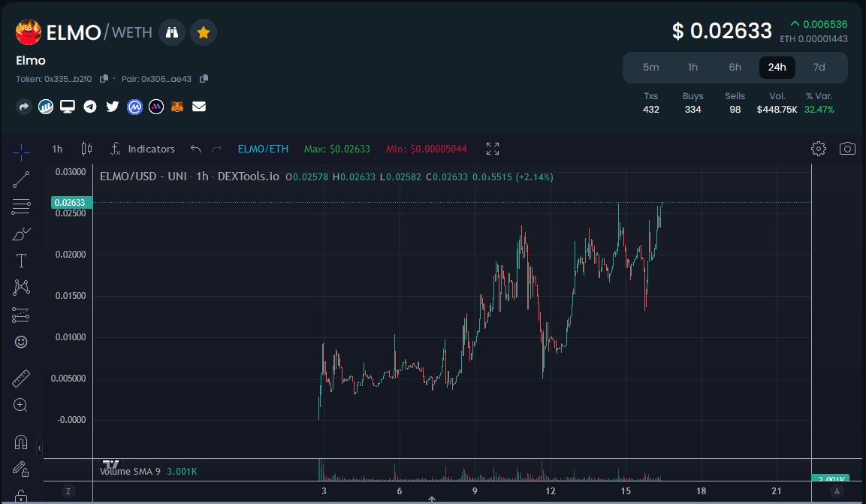
Task: Select the trend line drawing tool
Action: click(21, 180)
